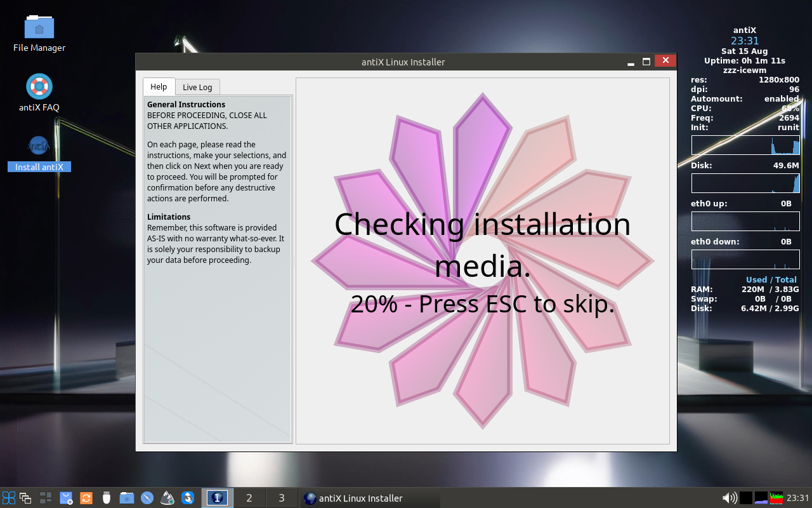This screenshot has height=508, width=812.
Task: Click the red-green CPU monitor graph in tray
Action: click(776, 498)
